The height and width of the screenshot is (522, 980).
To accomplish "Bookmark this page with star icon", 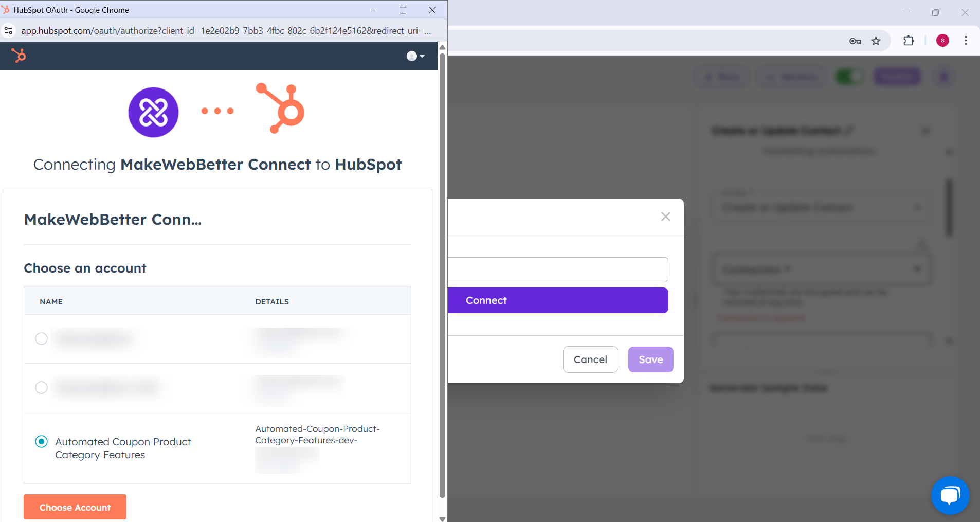I will tap(876, 41).
